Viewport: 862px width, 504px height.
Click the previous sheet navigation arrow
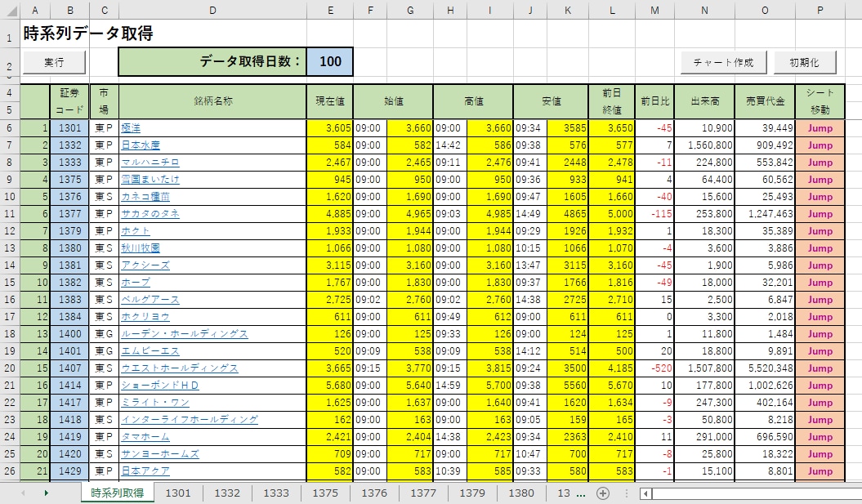(x=23, y=493)
